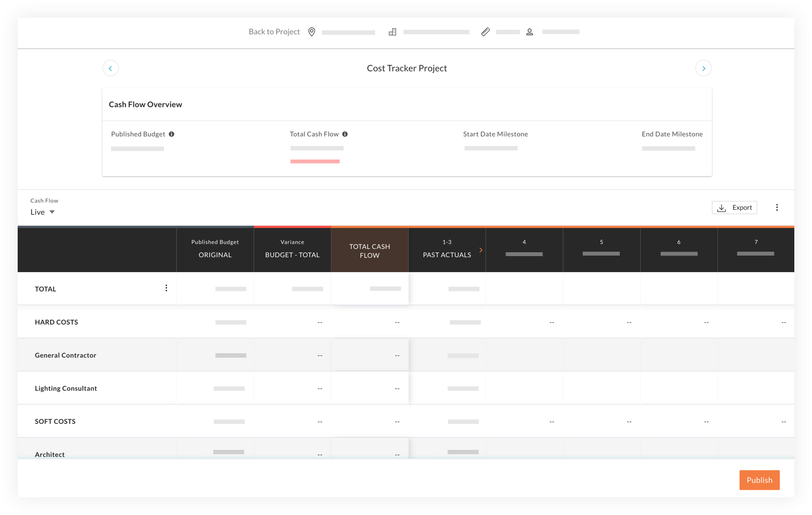
Task: Click the ruler icon in top bar
Action: point(485,32)
